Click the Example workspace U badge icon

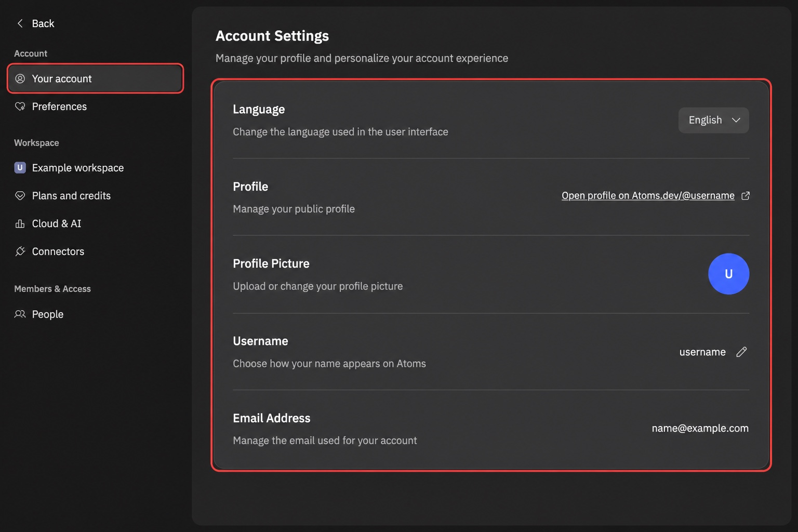(x=20, y=167)
